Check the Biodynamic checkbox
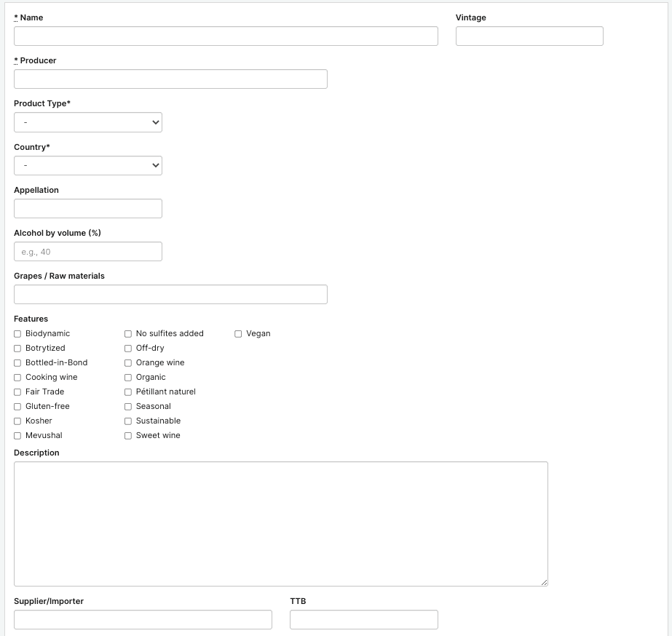The height and width of the screenshot is (636, 672). point(17,334)
